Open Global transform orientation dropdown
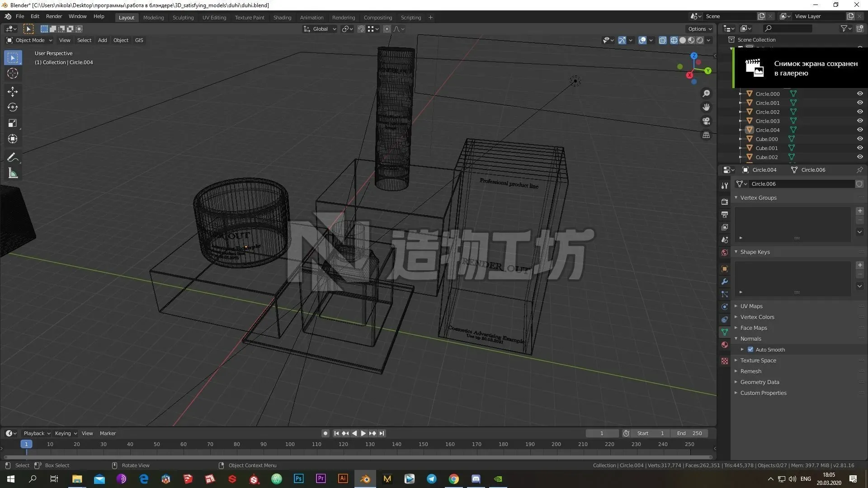Viewport: 868px width, 488px height. (x=320, y=29)
